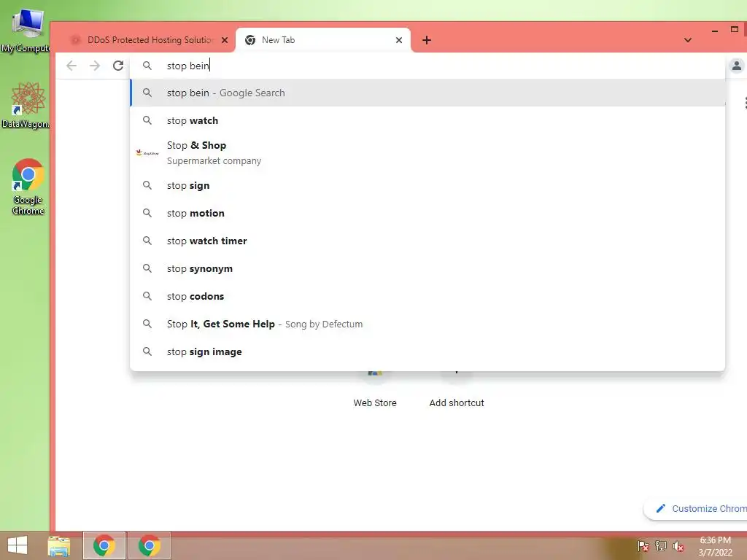Click the browser back arrow
Viewport: 747px width, 560px height.
[x=71, y=66]
